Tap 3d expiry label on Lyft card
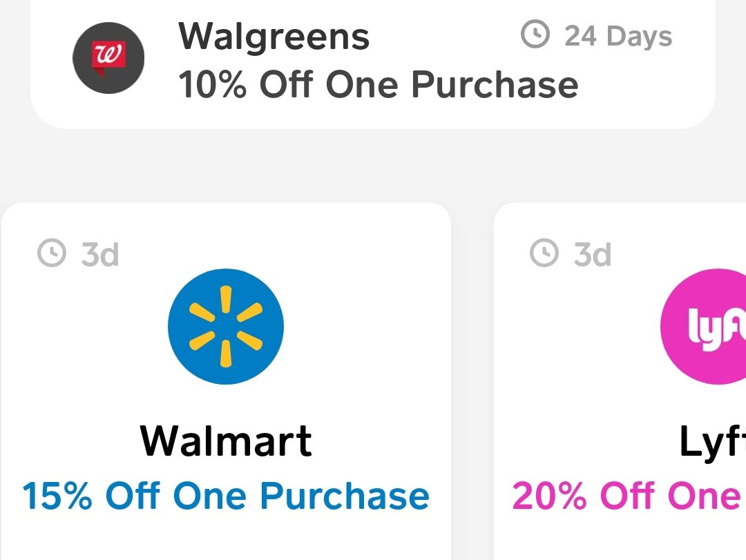 (x=593, y=254)
